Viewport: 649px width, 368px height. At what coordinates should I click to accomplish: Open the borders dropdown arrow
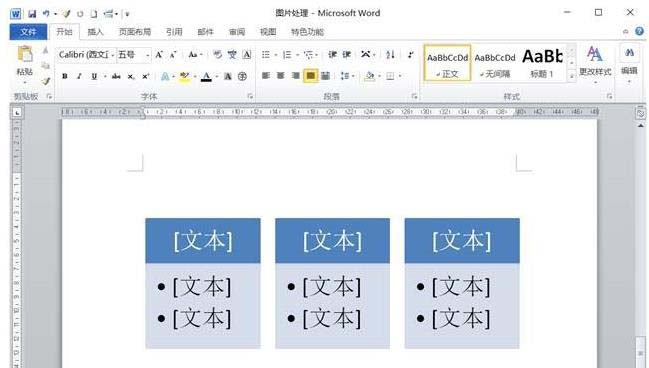(x=400, y=76)
